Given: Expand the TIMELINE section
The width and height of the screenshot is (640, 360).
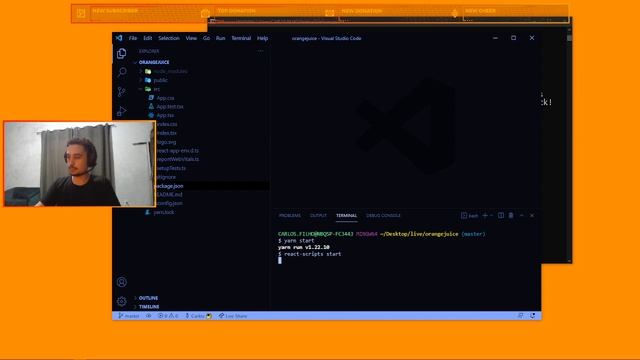Looking at the screenshot, I should 149,307.
